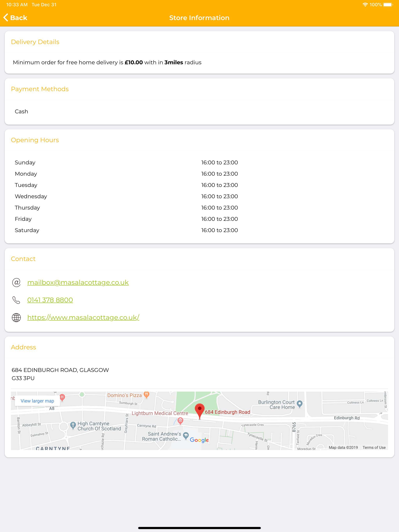Tap the High Carntyne Church marker icon
The image size is (399, 532).
(x=73, y=426)
